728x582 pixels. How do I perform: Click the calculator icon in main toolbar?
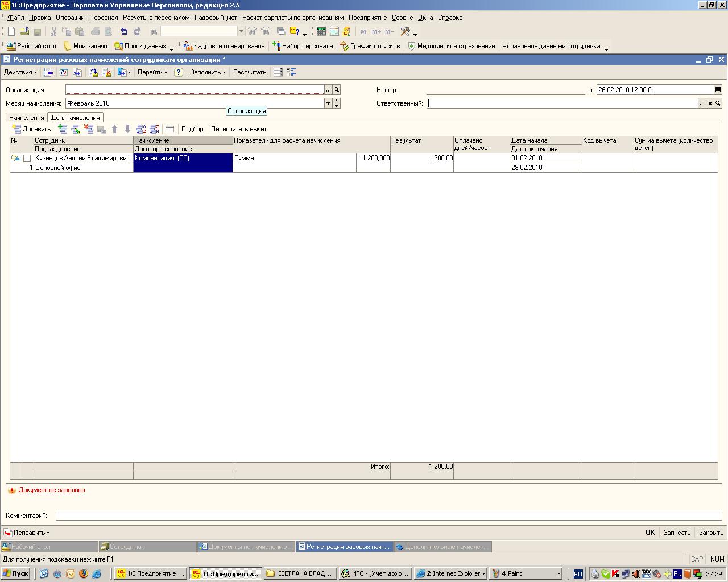tap(321, 32)
